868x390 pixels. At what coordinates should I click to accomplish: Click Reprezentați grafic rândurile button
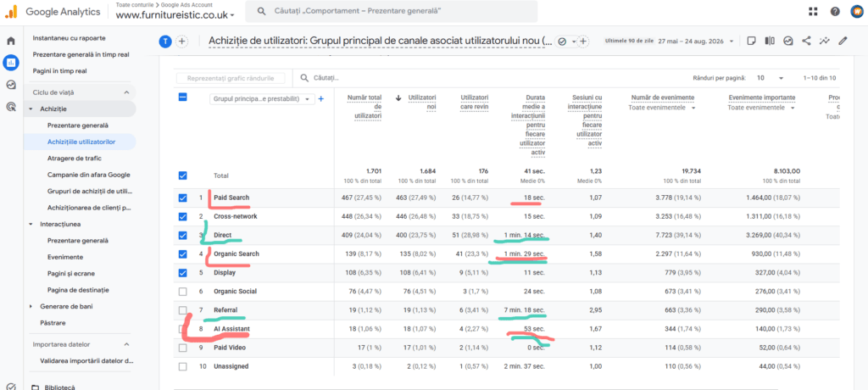pyautogui.click(x=231, y=79)
